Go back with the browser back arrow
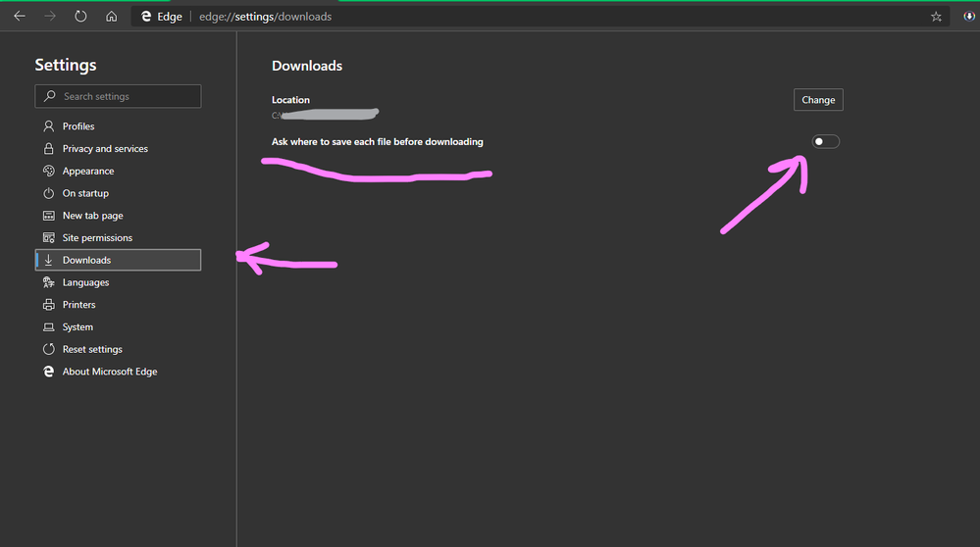 pyautogui.click(x=20, y=17)
